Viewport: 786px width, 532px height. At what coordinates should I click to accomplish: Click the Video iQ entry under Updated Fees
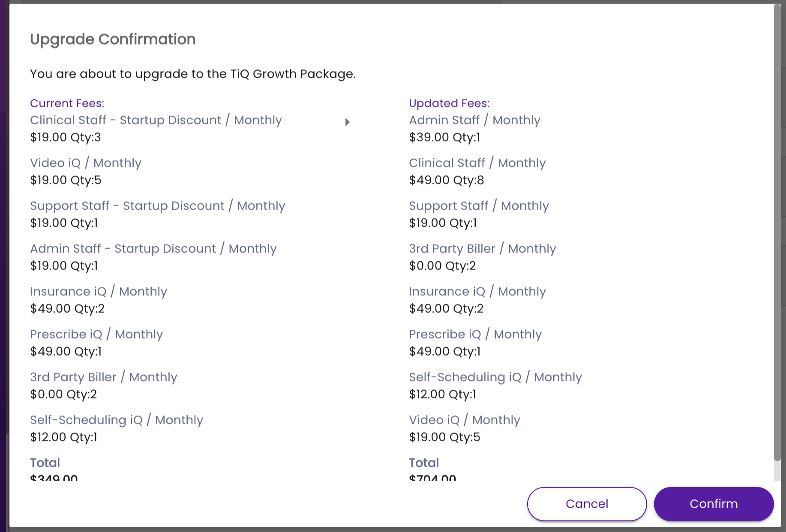tap(464, 420)
